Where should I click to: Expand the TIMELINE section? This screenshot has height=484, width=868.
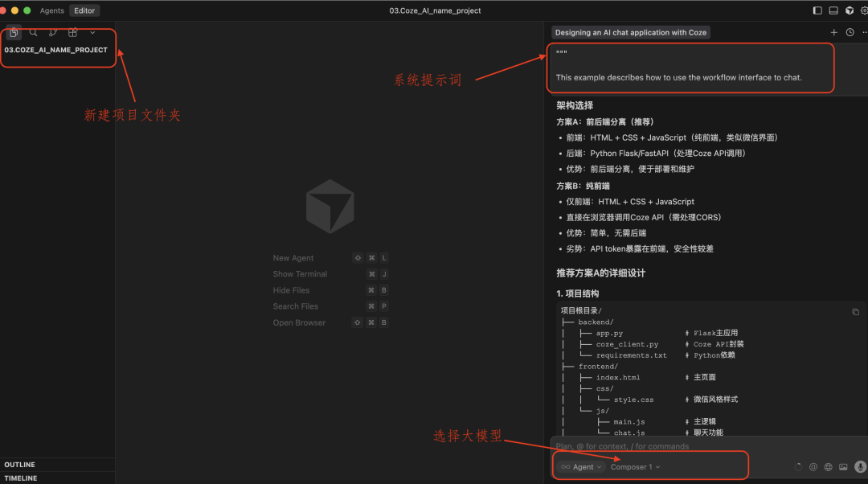[57, 478]
